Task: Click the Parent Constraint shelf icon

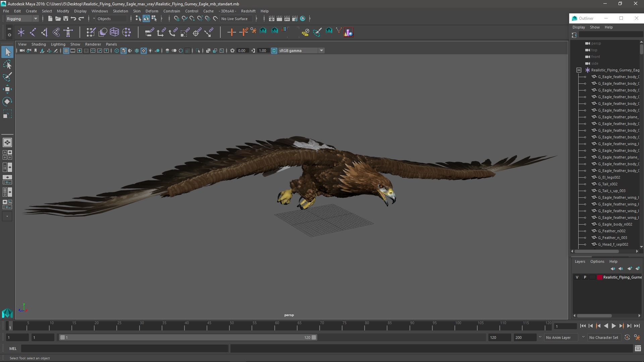Action: (149, 32)
